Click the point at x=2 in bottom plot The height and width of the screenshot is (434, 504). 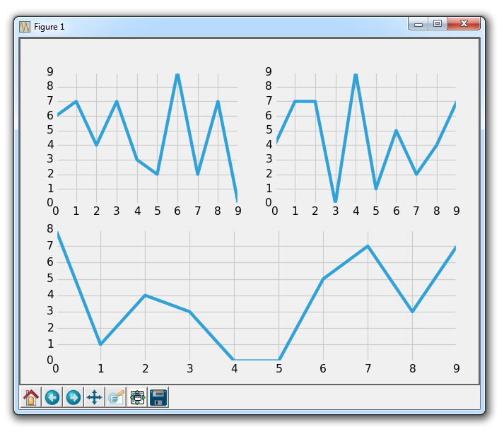[145, 295]
